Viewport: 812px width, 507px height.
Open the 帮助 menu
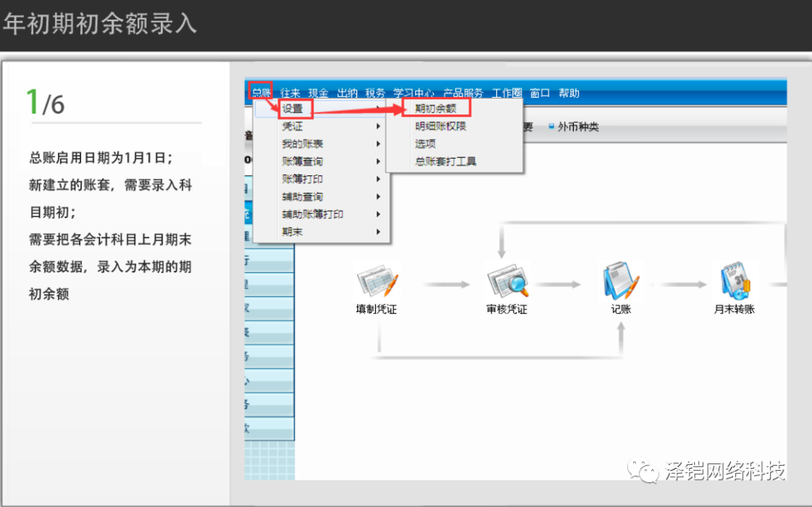[x=568, y=93]
